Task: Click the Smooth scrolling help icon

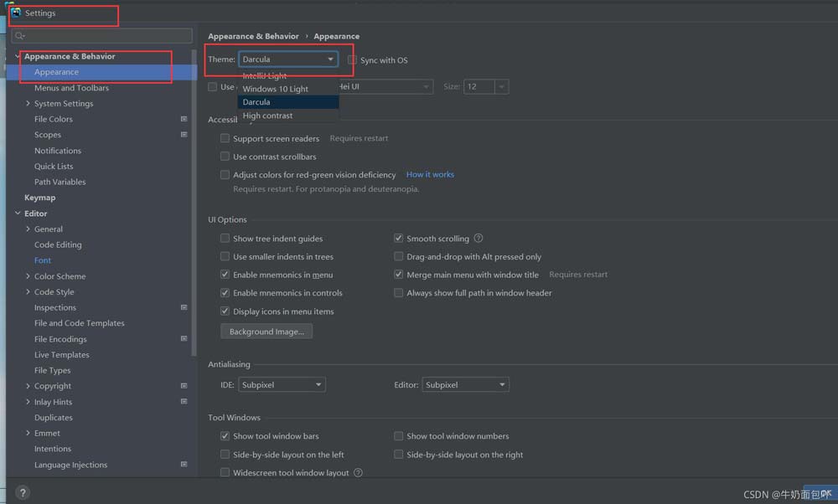Action: pyautogui.click(x=478, y=239)
